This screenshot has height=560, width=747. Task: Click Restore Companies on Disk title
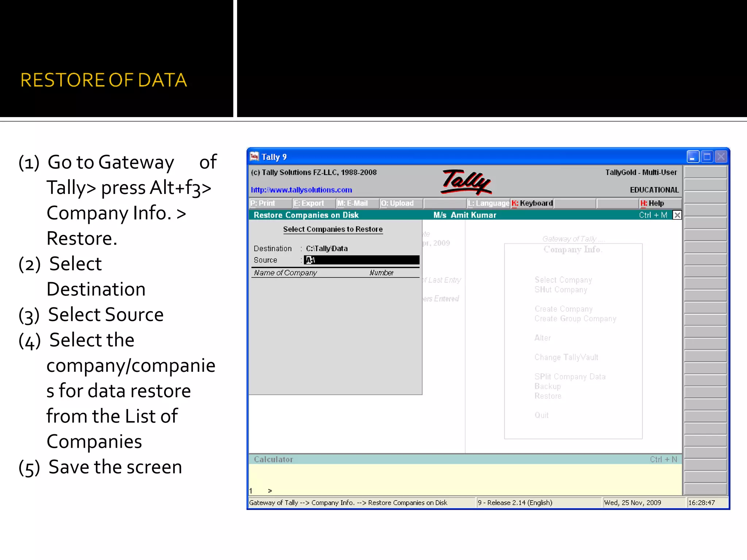[306, 215]
